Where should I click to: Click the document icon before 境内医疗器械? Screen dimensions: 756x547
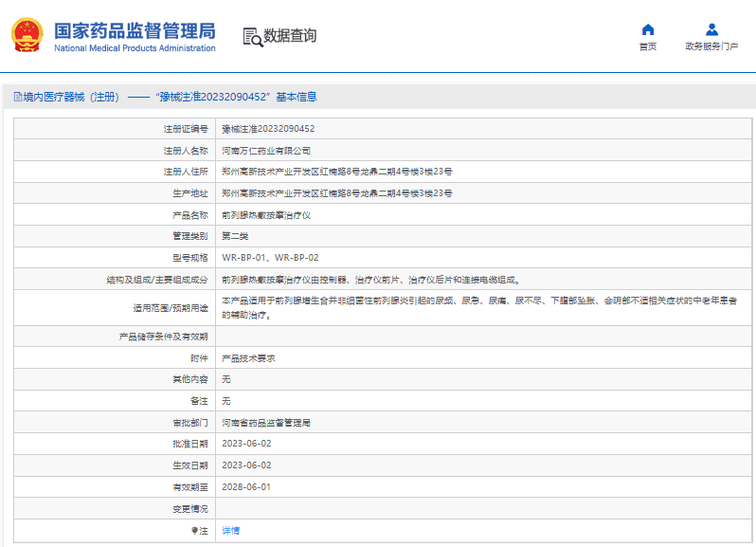(18, 97)
